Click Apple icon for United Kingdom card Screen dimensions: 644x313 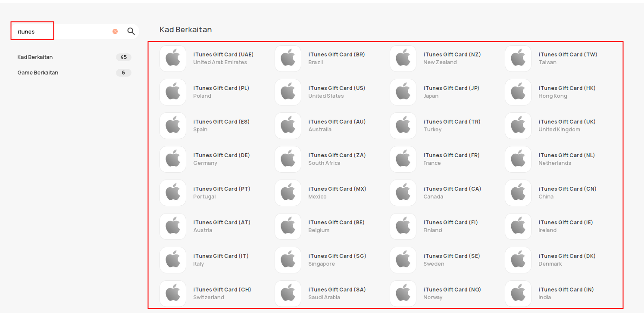tap(518, 126)
